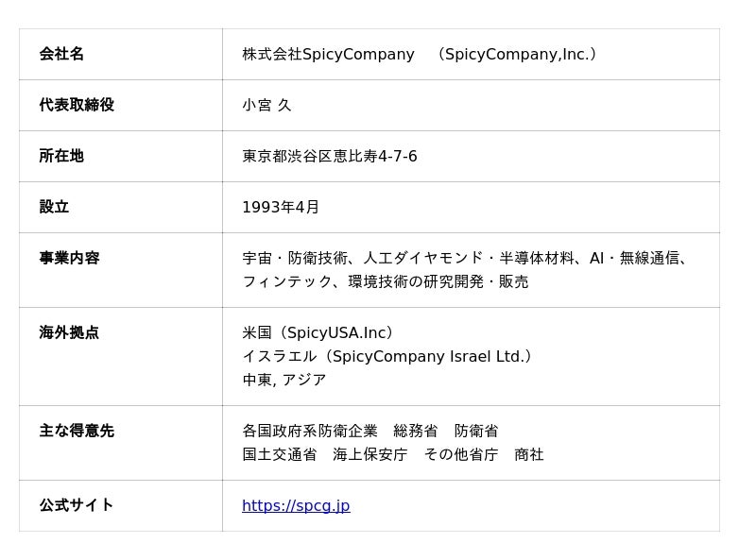Screen dimensions: 756x560
Task: Select the 中東, アジア text line
Action: point(283,381)
